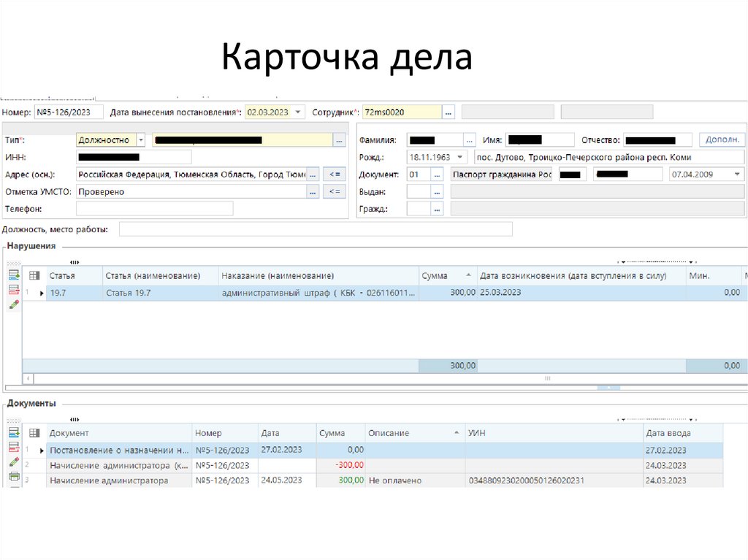Click the Телефон input field
This screenshot has width=748, height=560.
[154, 209]
